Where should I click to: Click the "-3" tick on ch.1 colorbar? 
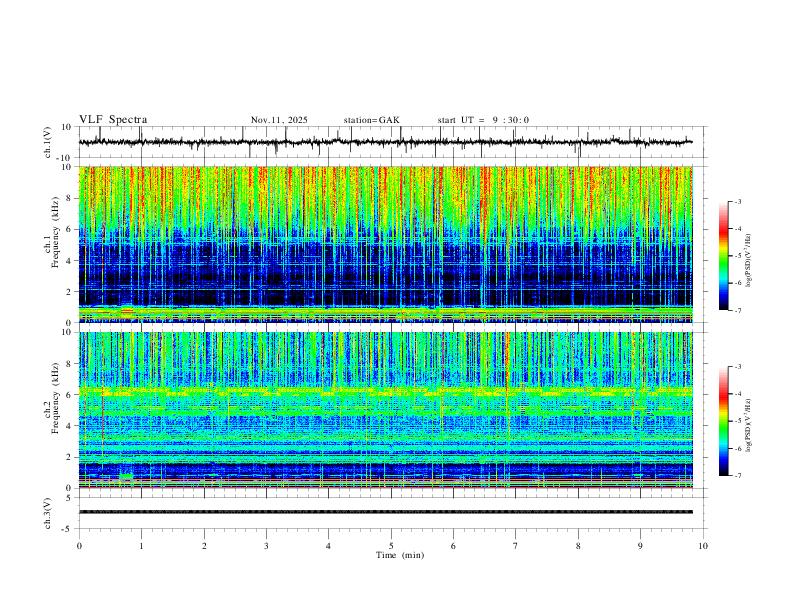[738, 201]
